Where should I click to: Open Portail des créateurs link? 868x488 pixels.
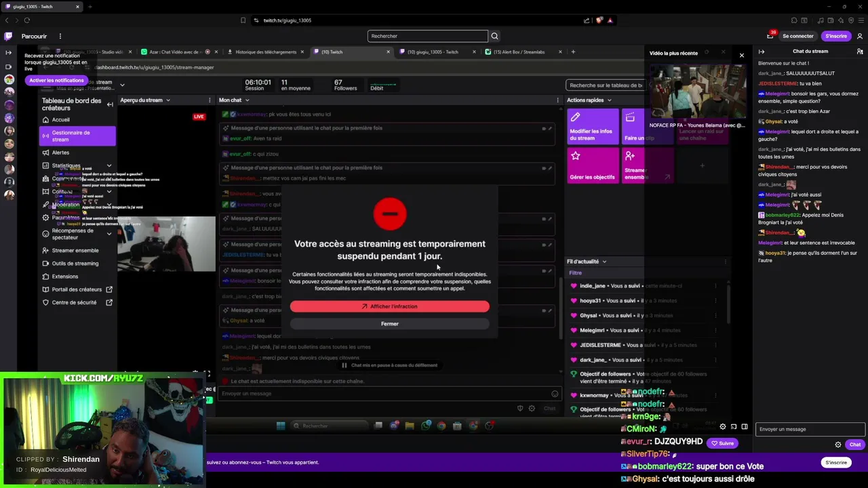click(x=77, y=289)
